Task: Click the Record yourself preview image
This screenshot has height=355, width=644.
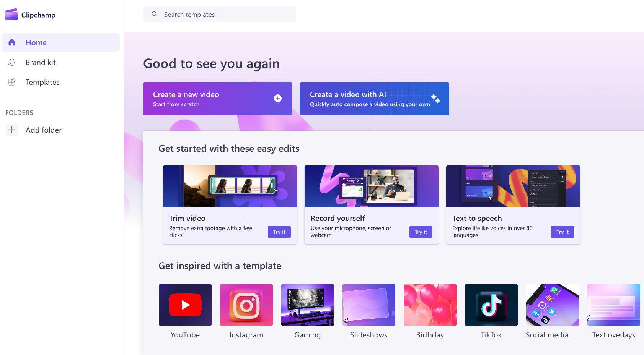Action: point(372,186)
